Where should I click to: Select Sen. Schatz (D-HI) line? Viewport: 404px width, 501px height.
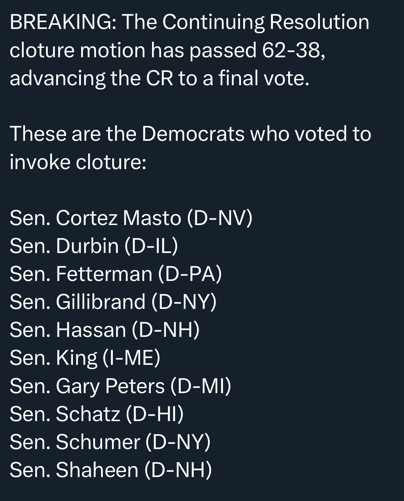click(x=97, y=414)
